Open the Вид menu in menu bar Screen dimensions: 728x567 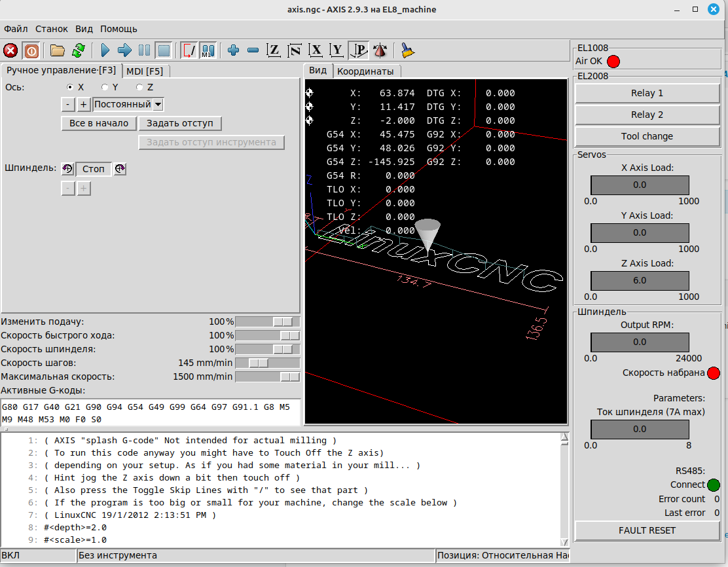(x=84, y=29)
